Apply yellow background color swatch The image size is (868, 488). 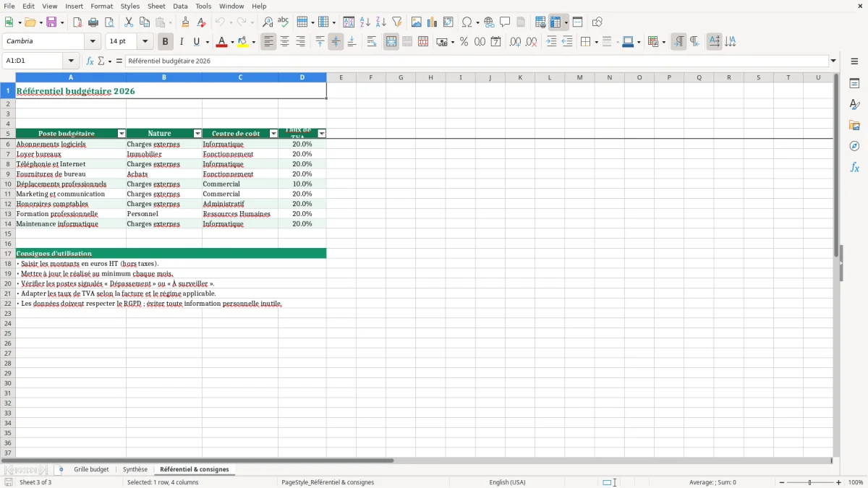(243, 42)
